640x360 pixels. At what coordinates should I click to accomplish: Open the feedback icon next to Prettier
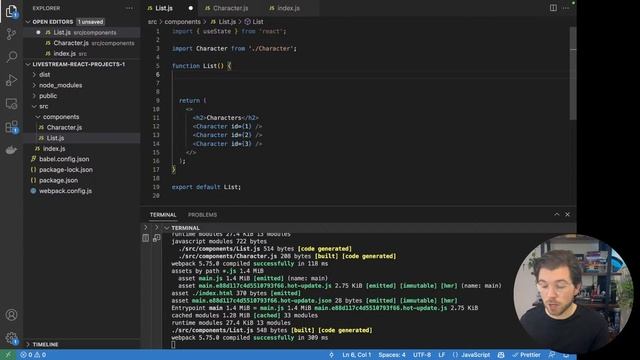pos(551,355)
